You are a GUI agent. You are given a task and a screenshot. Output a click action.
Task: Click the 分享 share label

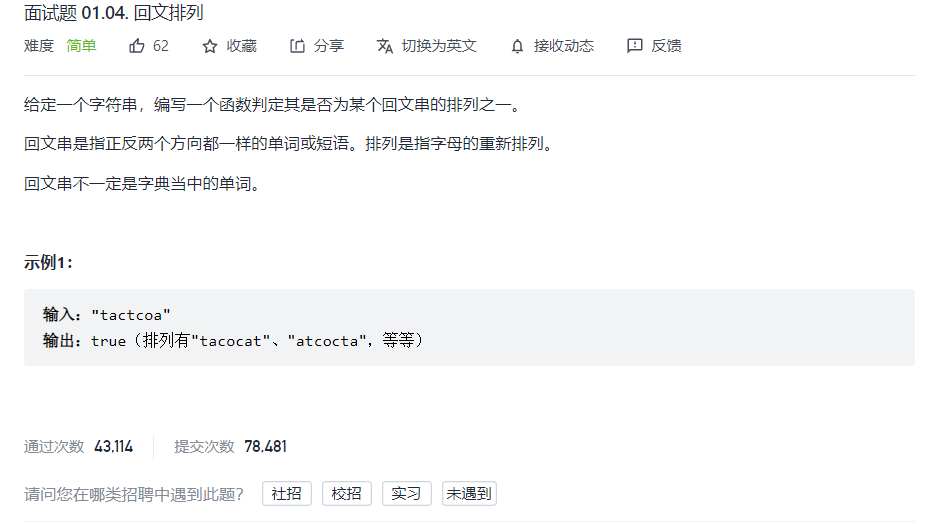pyautogui.click(x=328, y=46)
